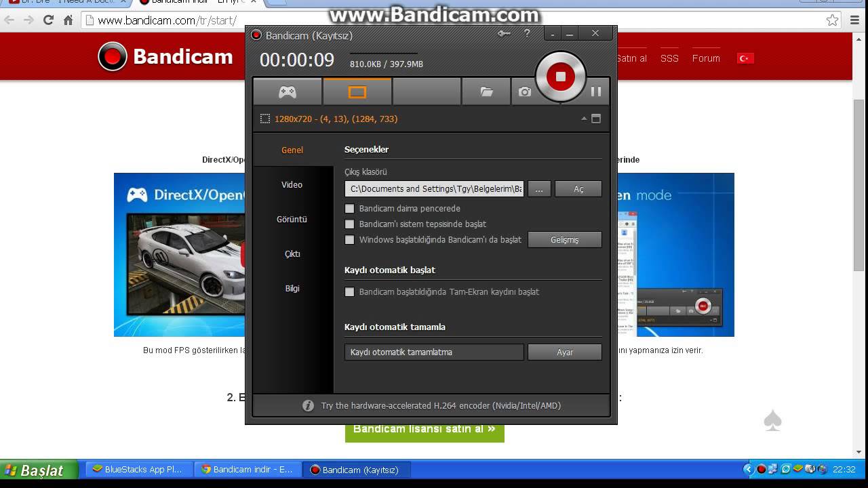Reload the page in Chrome
The image size is (868, 488).
pos(48,20)
